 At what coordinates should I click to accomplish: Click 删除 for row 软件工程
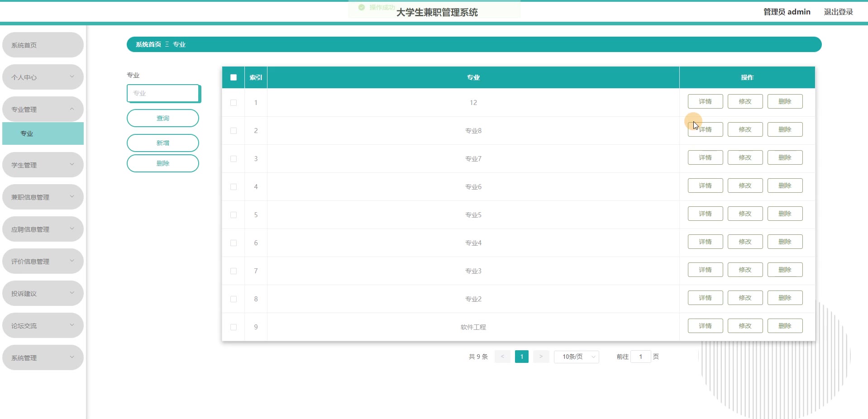pos(785,326)
